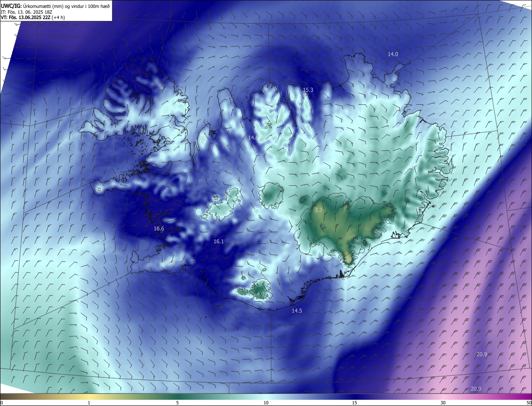Click the map value "14.0"
The width and height of the screenshot is (532, 406).
(x=393, y=54)
